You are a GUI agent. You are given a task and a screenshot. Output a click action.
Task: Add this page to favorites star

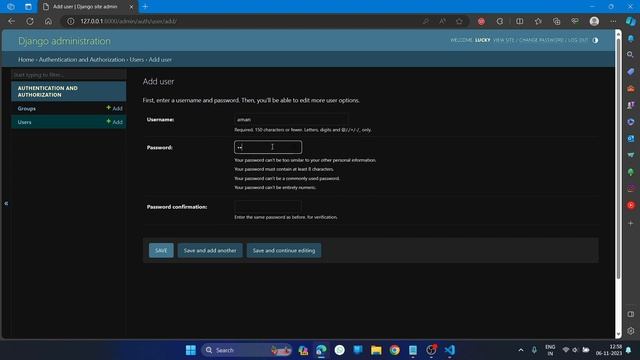[x=459, y=21]
